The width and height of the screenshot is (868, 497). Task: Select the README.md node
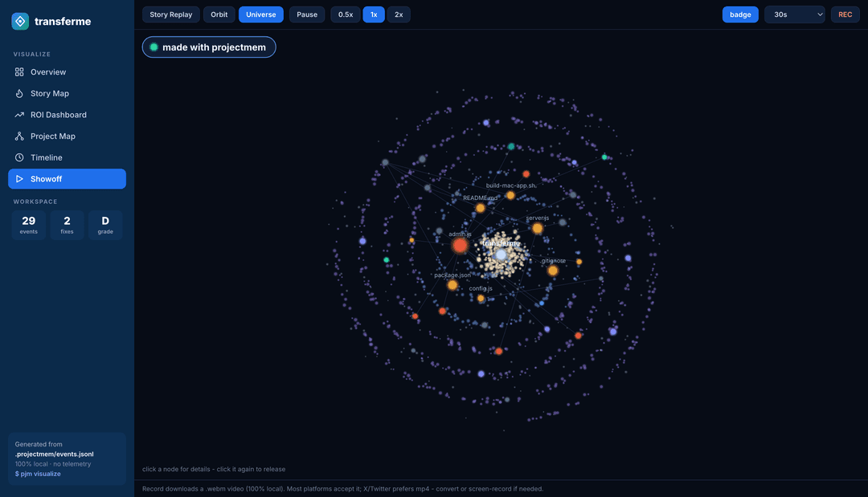(480, 208)
